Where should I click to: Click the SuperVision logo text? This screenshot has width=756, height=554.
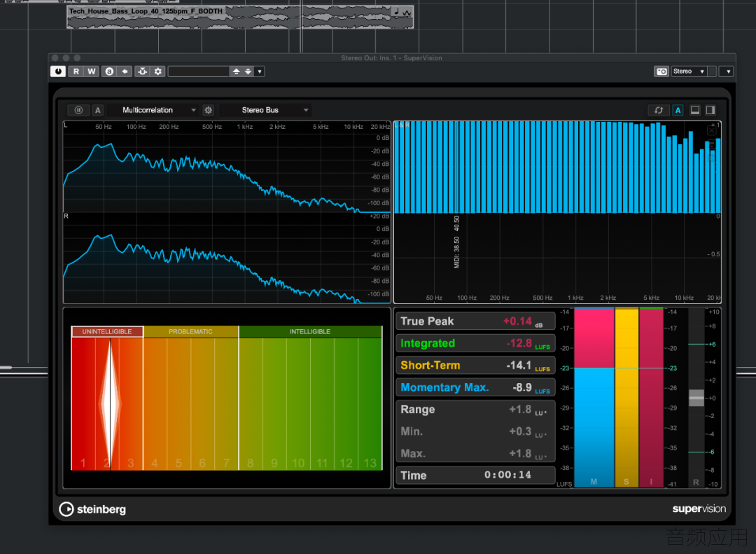pos(699,508)
